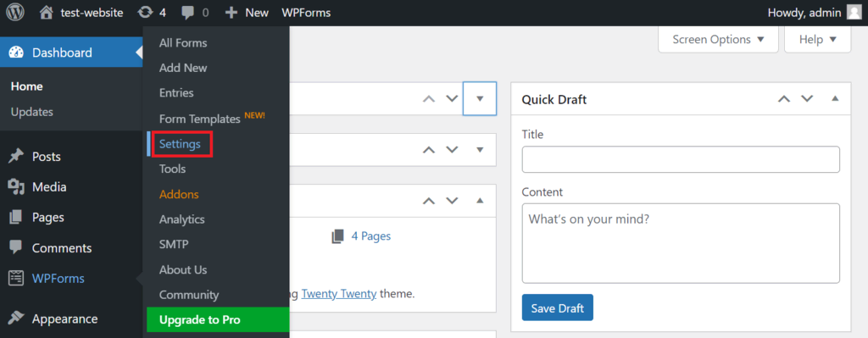Image resolution: width=868 pixels, height=338 pixels.
Task: Open Updates under Dashboard
Action: click(32, 112)
